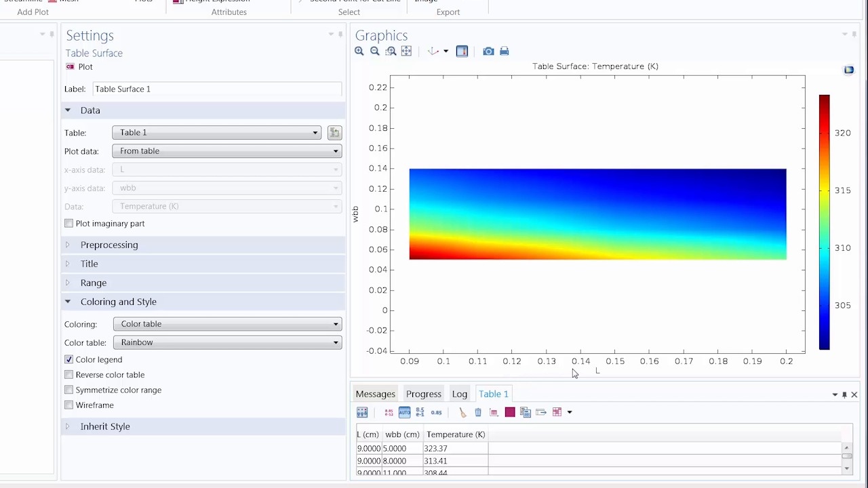Open the Table dropdown showing Table 1
Viewport: 868px width, 488px height.
pos(217,133)
